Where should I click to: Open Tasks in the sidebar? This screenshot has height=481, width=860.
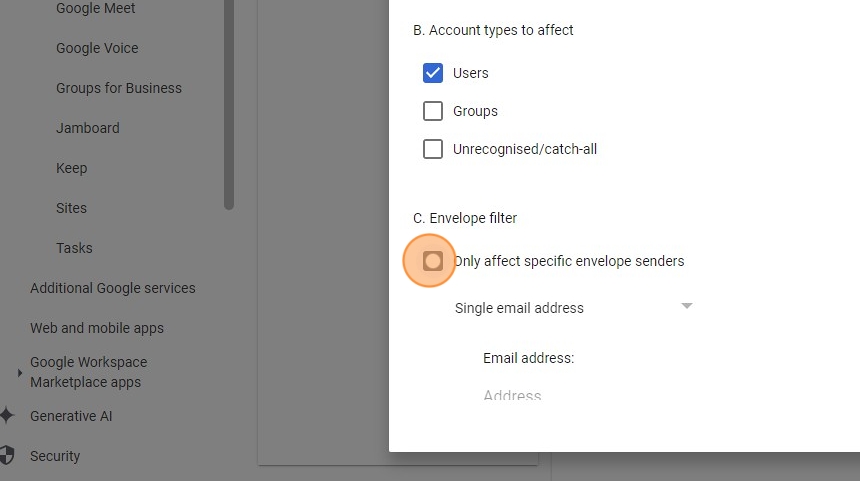pos(74,248)
